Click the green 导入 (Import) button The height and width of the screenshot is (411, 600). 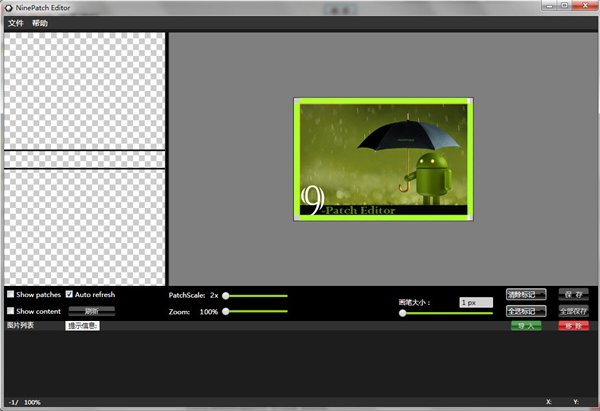[526, 326]
